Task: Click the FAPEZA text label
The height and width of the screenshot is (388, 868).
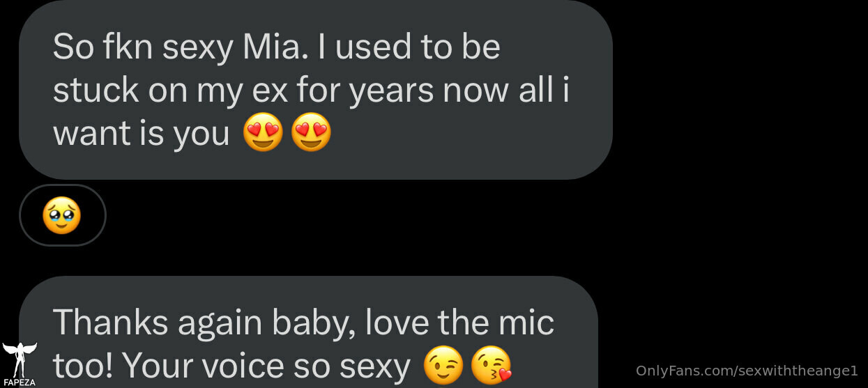Action: pyautogui.click(x=19, y=382)
